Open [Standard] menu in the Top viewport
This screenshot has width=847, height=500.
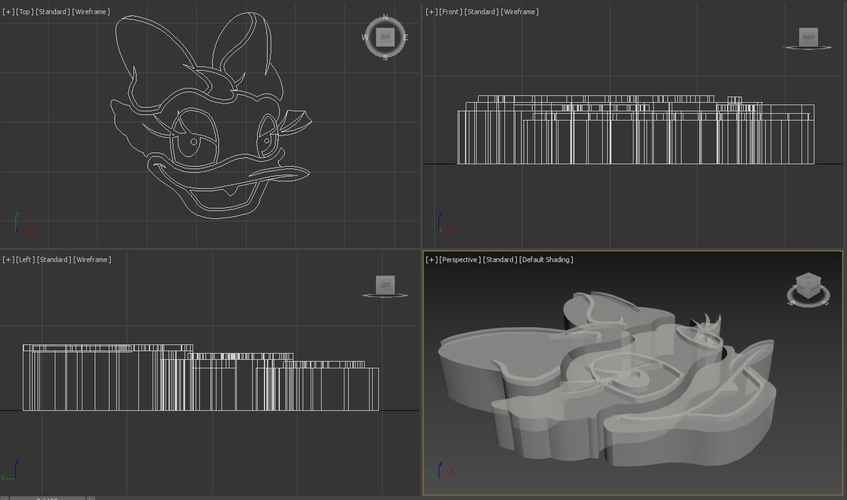click(x=52, y=11)
